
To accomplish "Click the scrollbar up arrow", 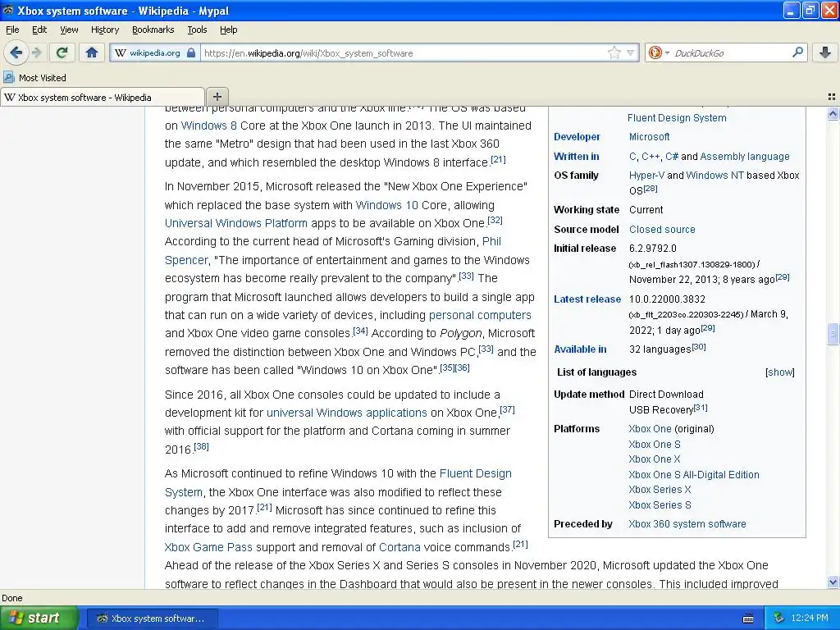I will point(833,113).
